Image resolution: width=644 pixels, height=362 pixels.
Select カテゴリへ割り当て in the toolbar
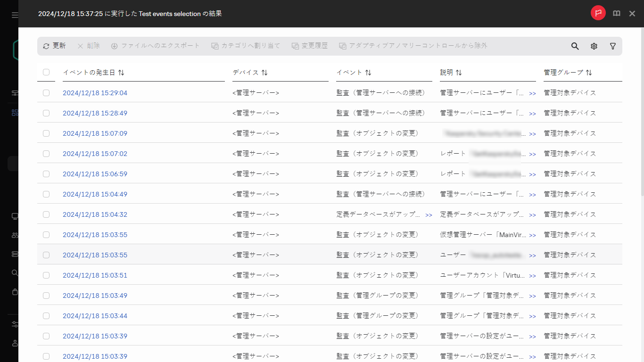245,46
